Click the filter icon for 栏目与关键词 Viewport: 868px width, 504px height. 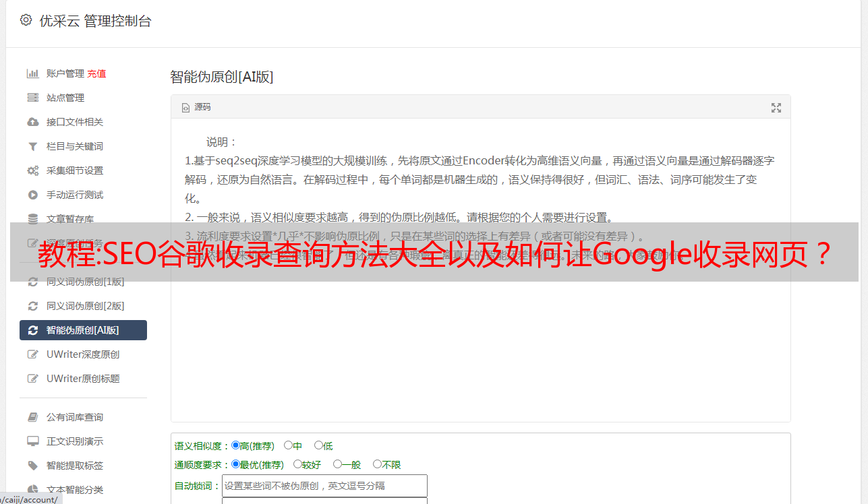32,146
